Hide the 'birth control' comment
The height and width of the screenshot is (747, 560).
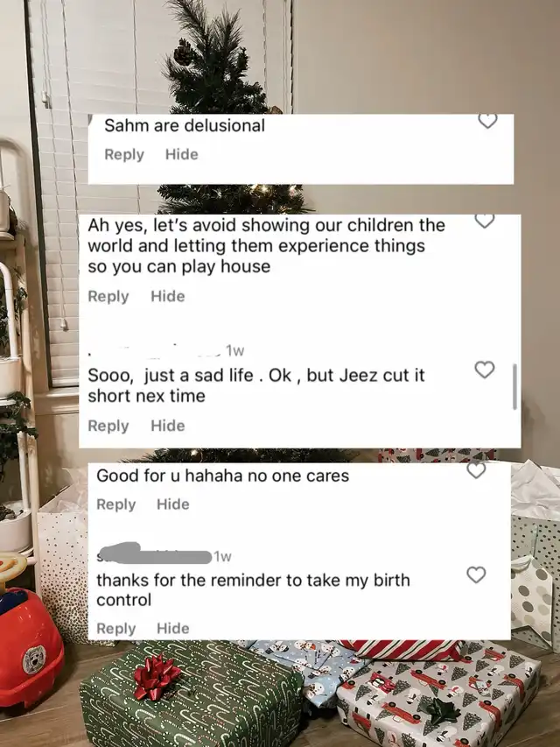tap(173, 629)
